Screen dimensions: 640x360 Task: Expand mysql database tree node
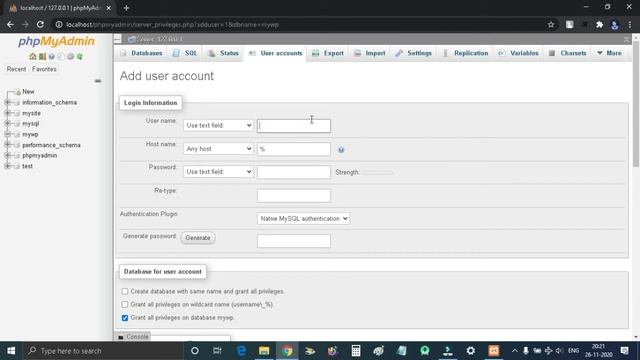7,124
